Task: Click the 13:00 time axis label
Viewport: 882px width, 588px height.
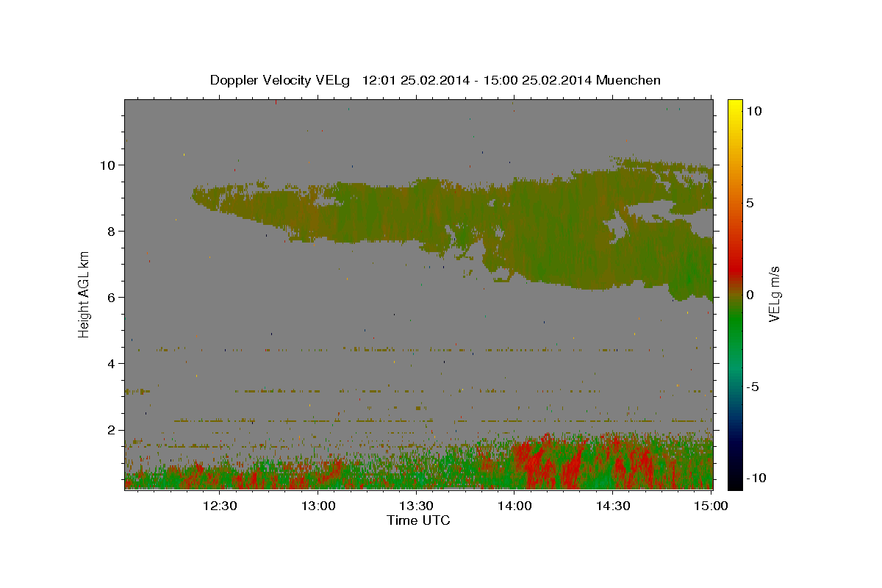Action: [318, 506]
